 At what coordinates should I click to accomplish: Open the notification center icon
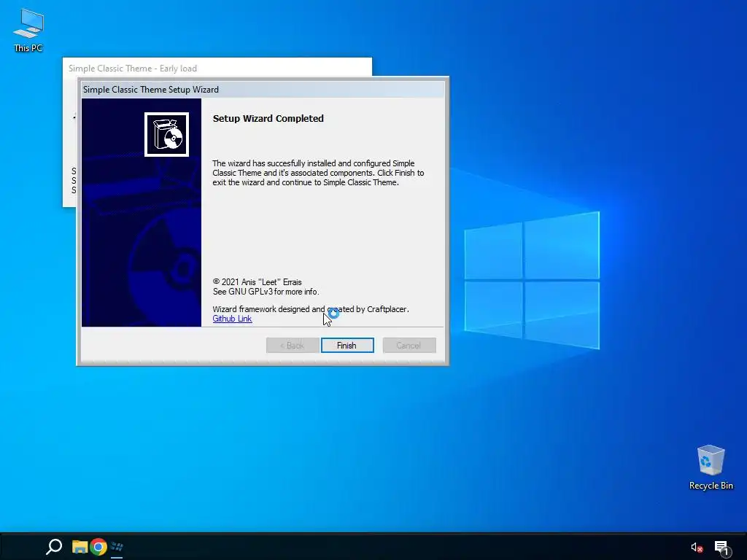pyautogui.click(x=721, y=548)
